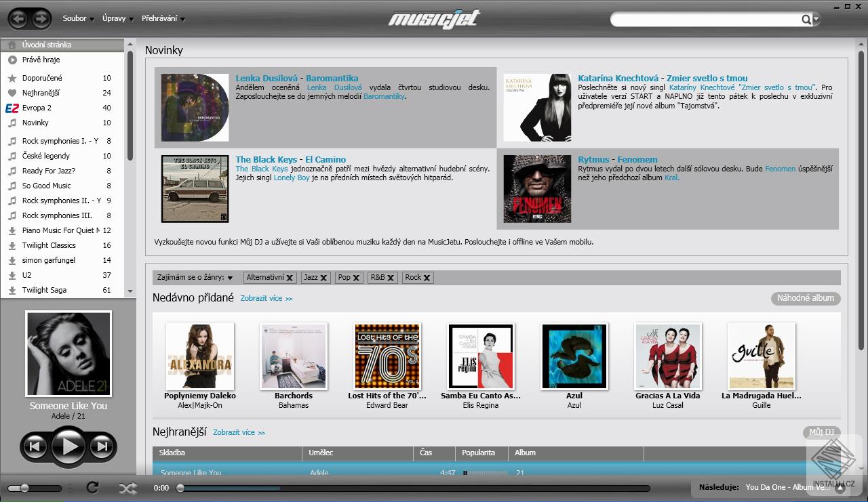The image size is (868, 502).
Task: Open the Přehrávání menu
Action: [x=160, y=18]
